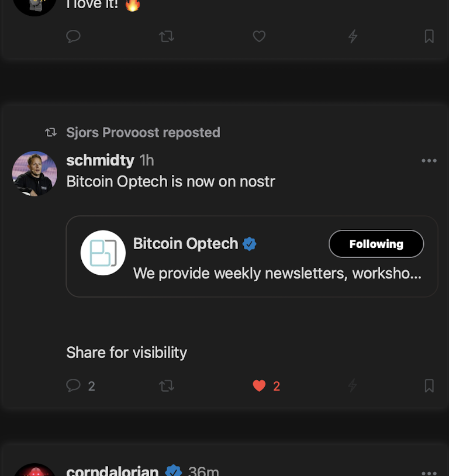Open the Bitcoin Optech profile logo

click(x=103, y=253)
